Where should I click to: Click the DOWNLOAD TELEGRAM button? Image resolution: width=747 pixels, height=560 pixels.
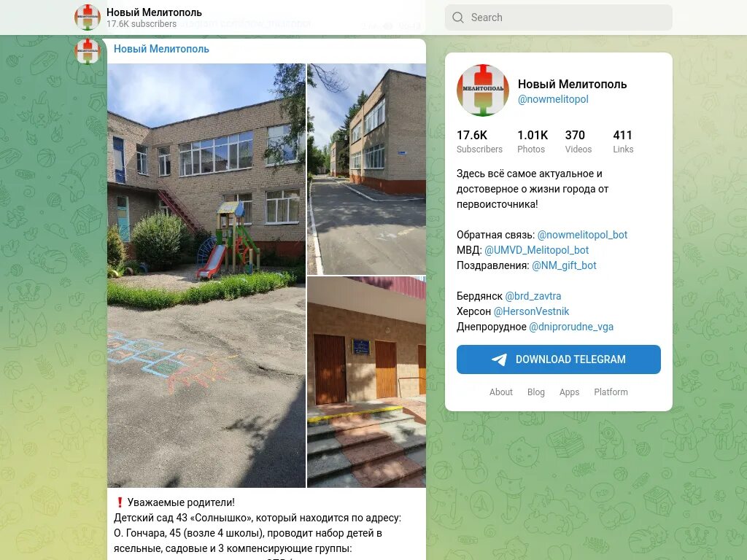click(558, 359)
